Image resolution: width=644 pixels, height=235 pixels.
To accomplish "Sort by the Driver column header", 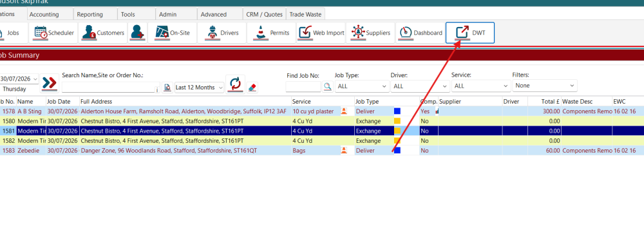I will pyautogui.click(x=515, y=102).
